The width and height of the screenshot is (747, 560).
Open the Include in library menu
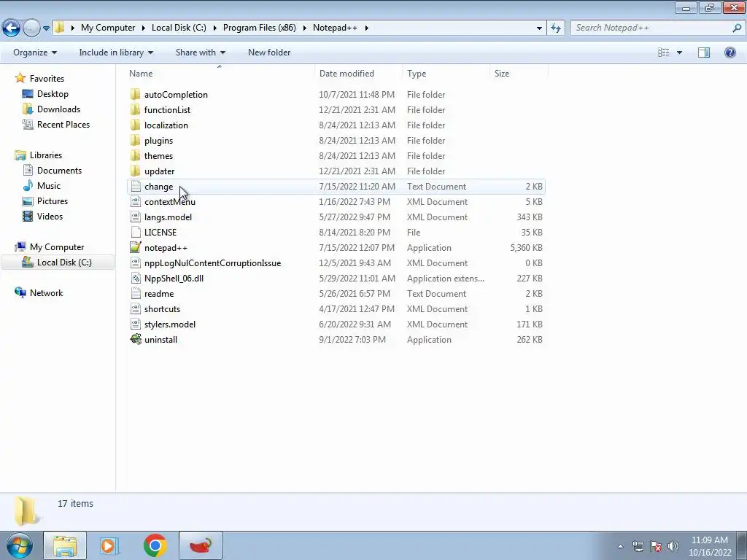(x=116, y=52)
